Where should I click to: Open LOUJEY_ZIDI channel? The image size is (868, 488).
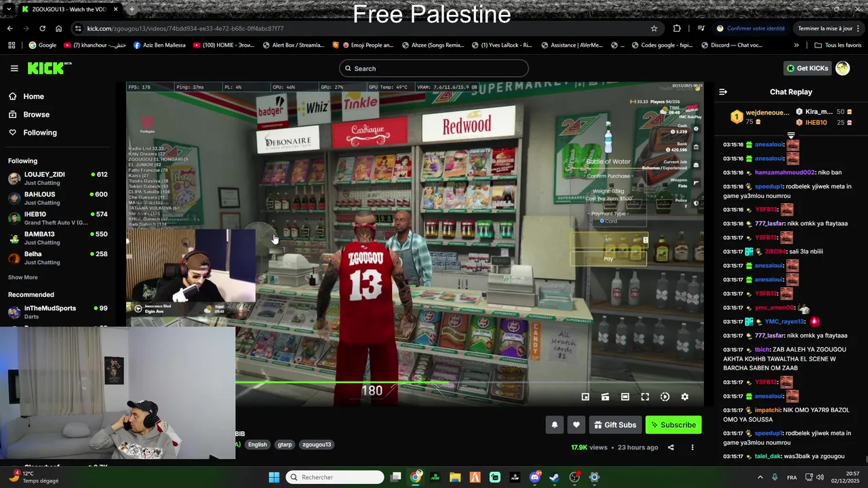pos(58,178)
